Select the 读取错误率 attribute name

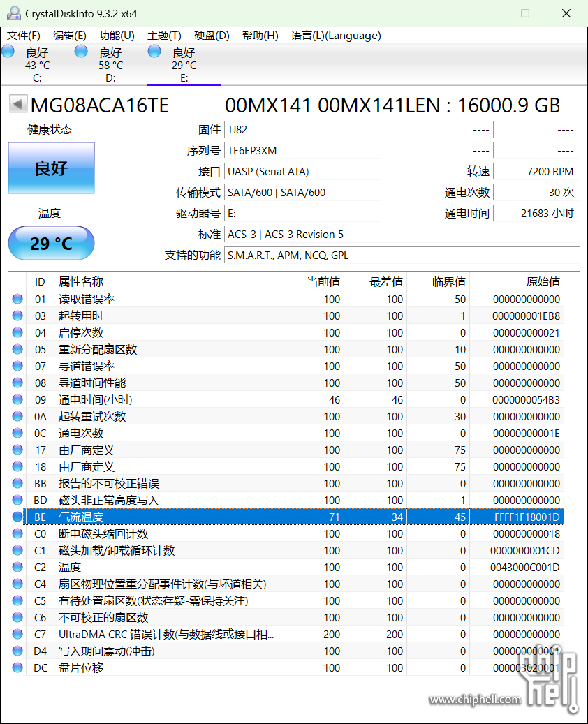pyautogui.click(x=87, y=300)
